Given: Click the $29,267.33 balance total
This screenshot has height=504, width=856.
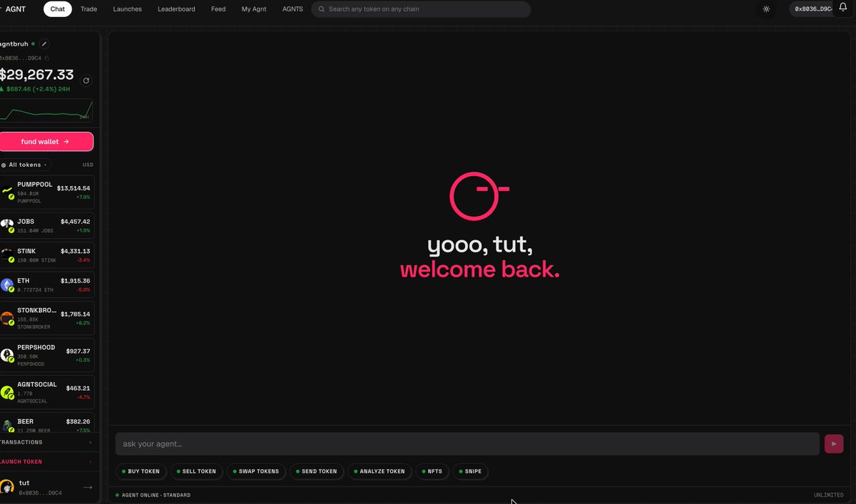Looking at the screenshot, I should pyautogui.click(x=36, y=74).
